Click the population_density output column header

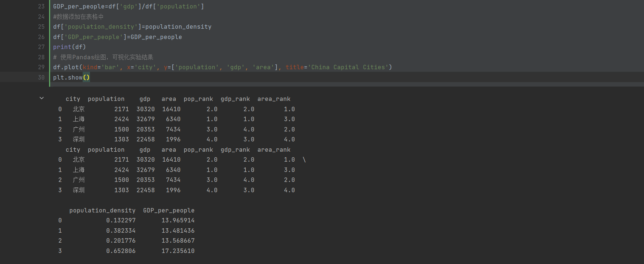[x=102, y=211]
